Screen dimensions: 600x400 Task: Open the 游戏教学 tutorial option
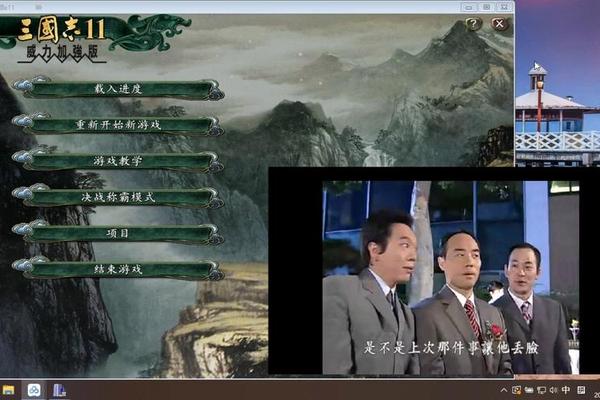118,161
